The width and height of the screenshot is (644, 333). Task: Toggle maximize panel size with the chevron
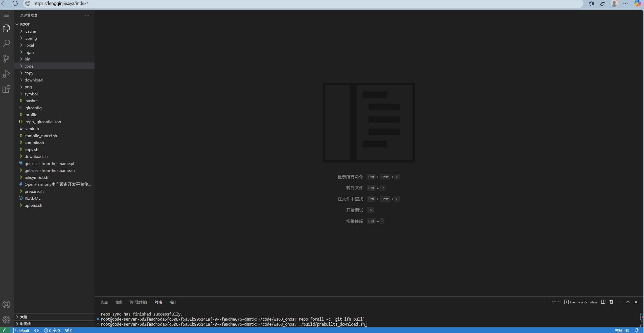pos(628,302)
